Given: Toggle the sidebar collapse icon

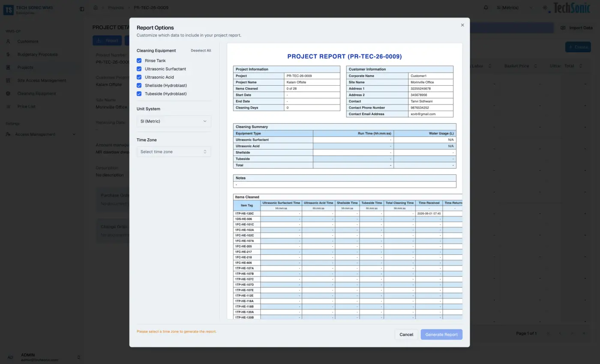Looking at the screenshot, I should point(82,9).
